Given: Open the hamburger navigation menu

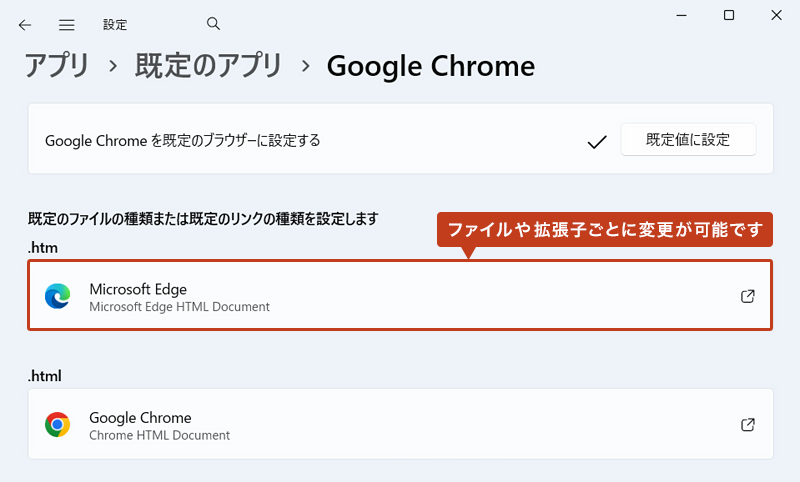Looking at the screenshot, I should [x=66, y=25].
